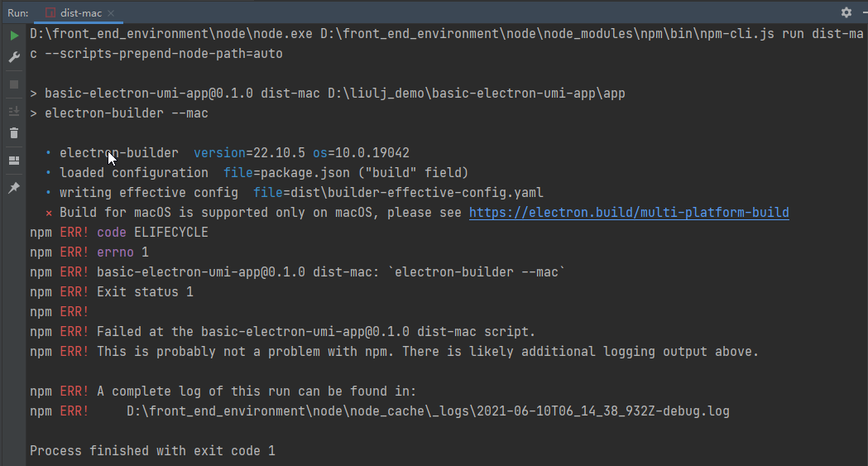Open the electron.build multi-platform-build link
Image resolution: width=868 pixels, height=466 pixels.
tap(629, 213)
